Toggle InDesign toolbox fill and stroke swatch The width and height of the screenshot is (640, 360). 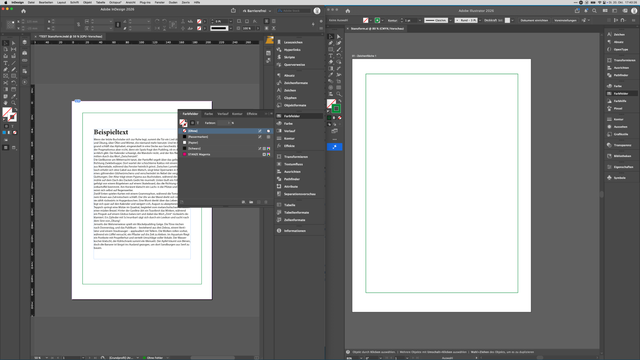(x=9, y=114)
